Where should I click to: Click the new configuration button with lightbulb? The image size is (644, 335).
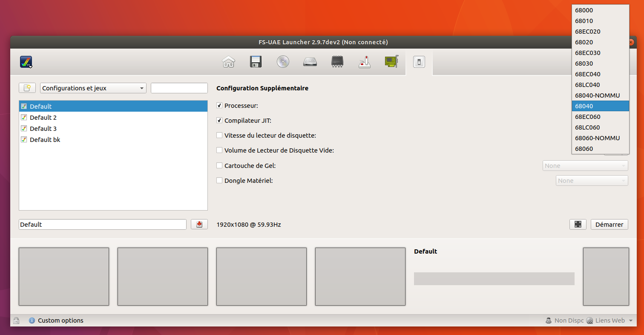[27, 88]
